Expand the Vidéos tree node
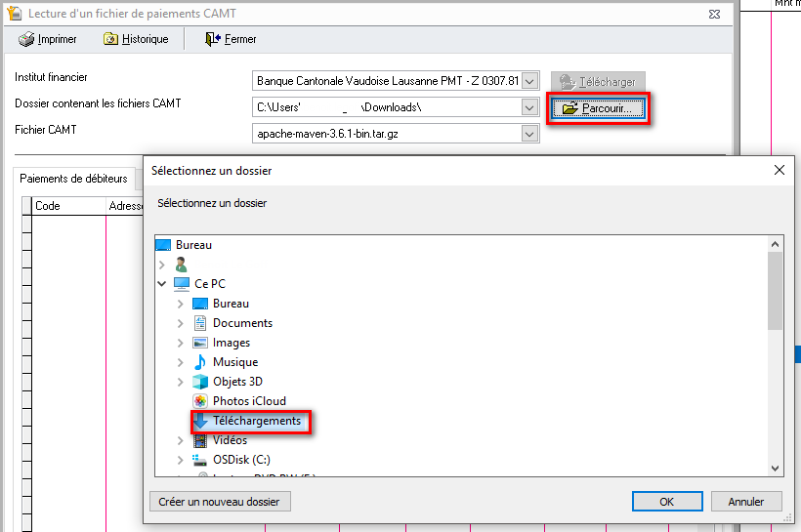 [181, 440]
